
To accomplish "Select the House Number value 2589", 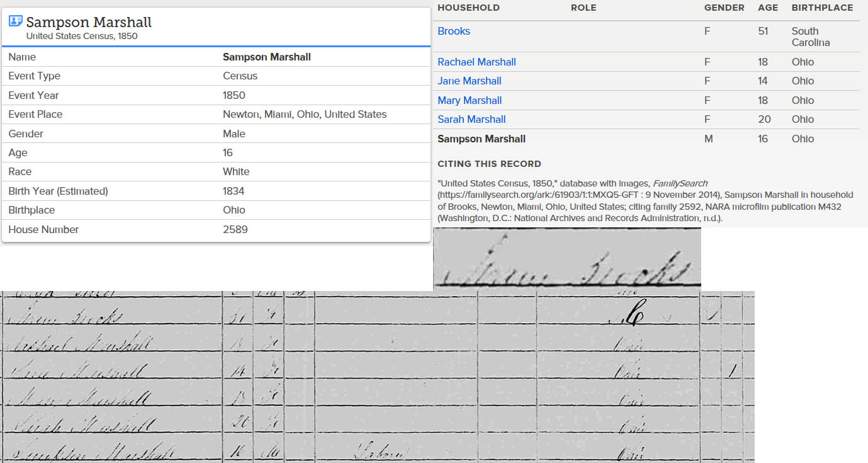I will pos(235,229).
